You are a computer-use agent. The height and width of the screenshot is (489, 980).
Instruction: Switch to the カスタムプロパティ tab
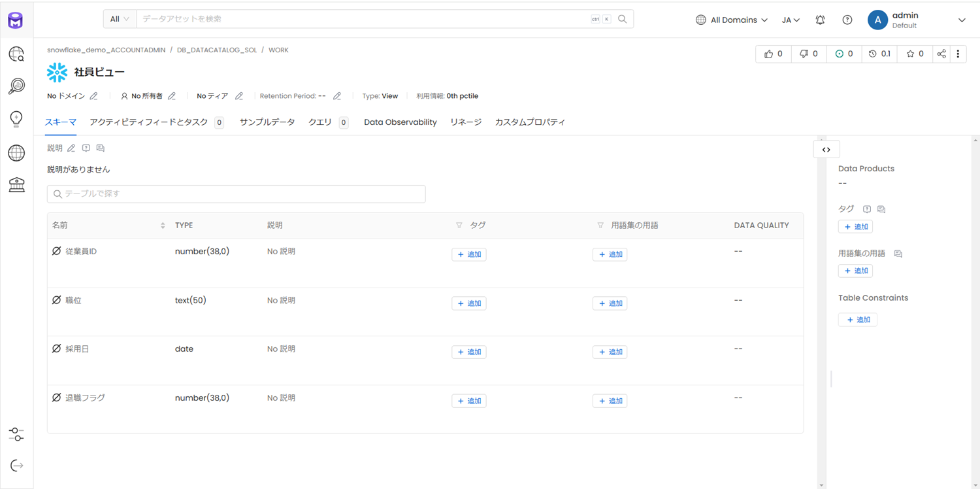pyautogui.click(x=530, y=122)
